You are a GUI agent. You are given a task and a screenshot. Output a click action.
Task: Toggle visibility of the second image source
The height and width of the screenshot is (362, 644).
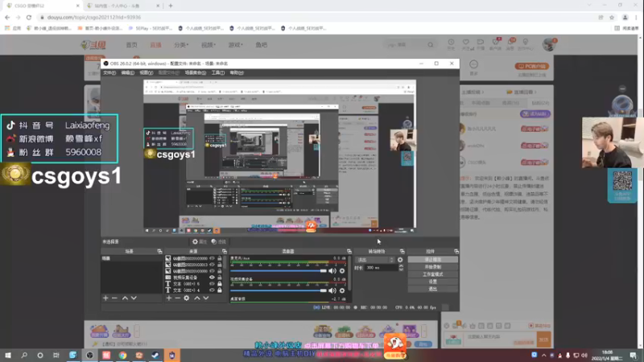click(x=212, y=265)
